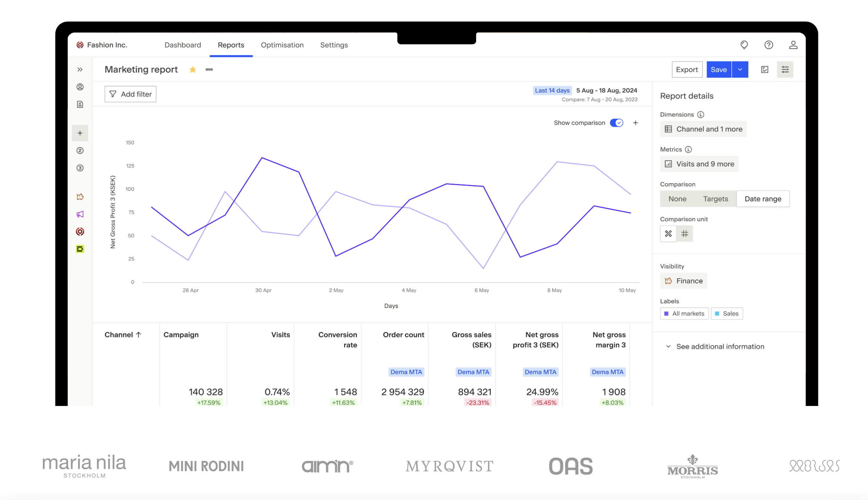Open the user account profile icon
The image size is (868, 500).
click(x=793, y=45)
